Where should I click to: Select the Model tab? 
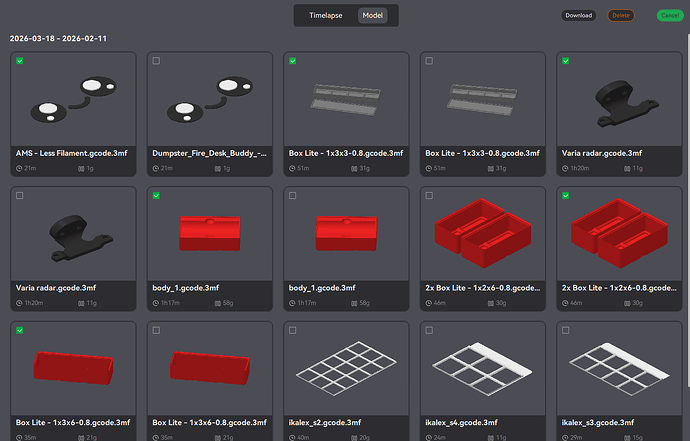coord(373,15)
